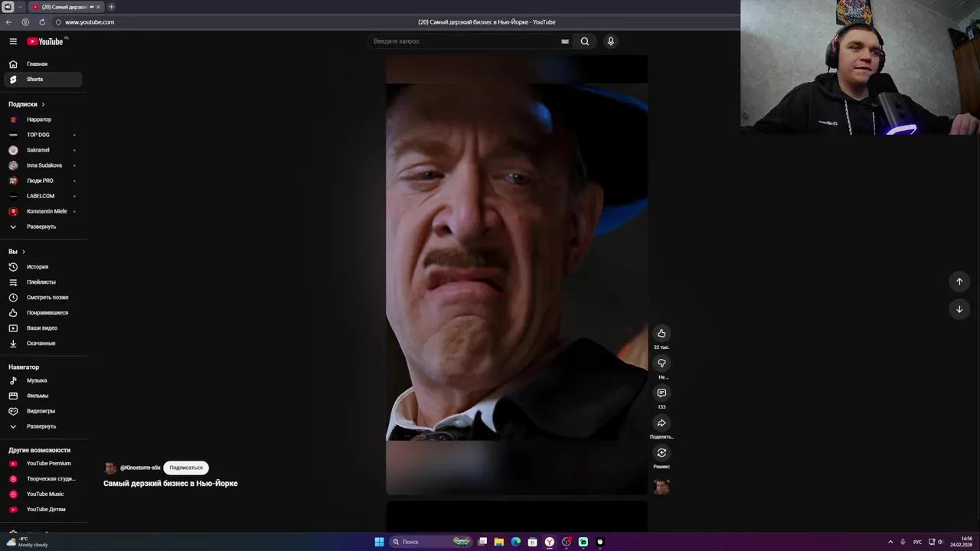Open a new browser tab
This screenshot has width=980, height=551.
[x=111, y=7]
